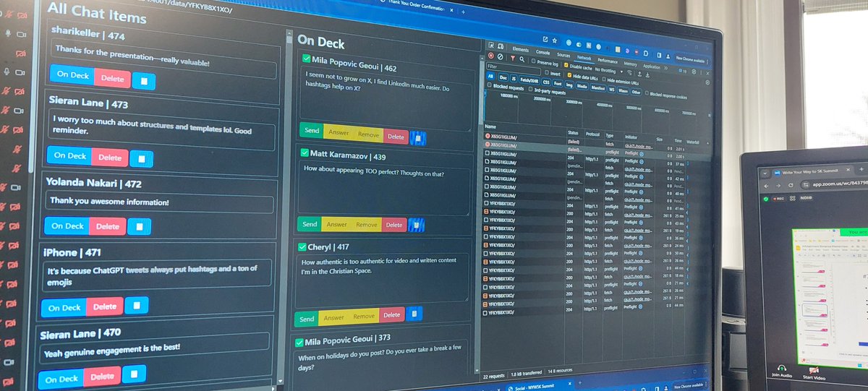The height and width of the screenshot is (391, 868).
Task: Filter network by Fetch/XHR
Action: coord(529,81)
